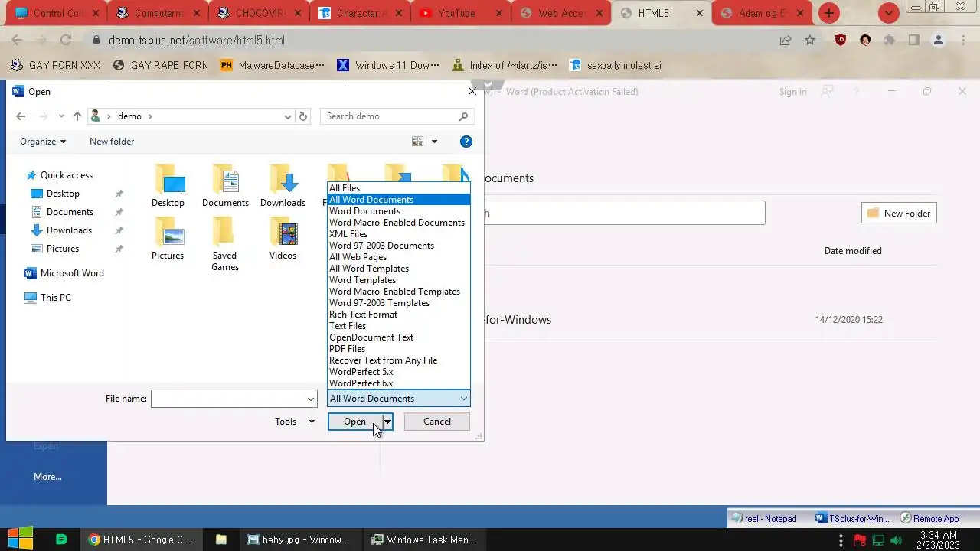Open the Chrome profile avatar icon
This screenshot has width=980, height=551.
coord(939,41)
